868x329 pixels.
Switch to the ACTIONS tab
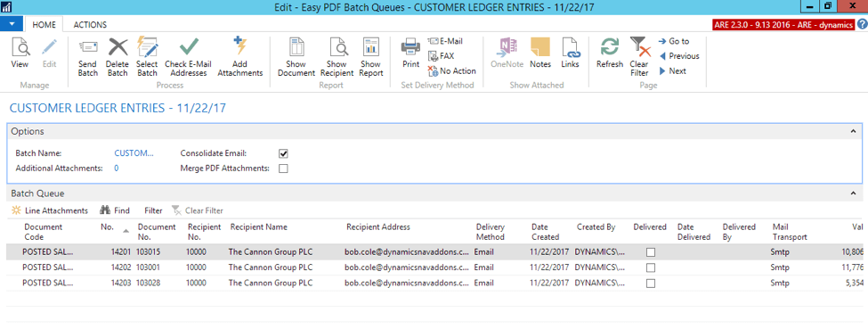click(90, 24)
